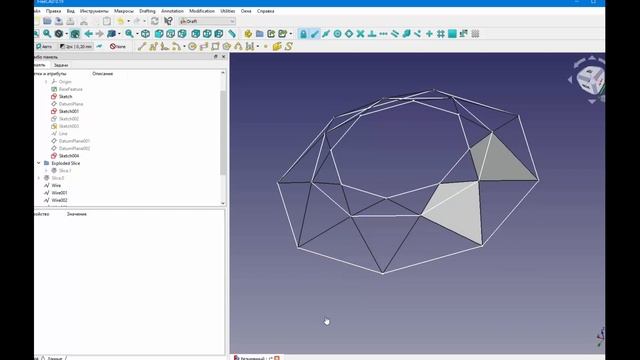Collapse the Exploded Slice group
The height and width of the screenshot is (360, 640).
(39, 163)
